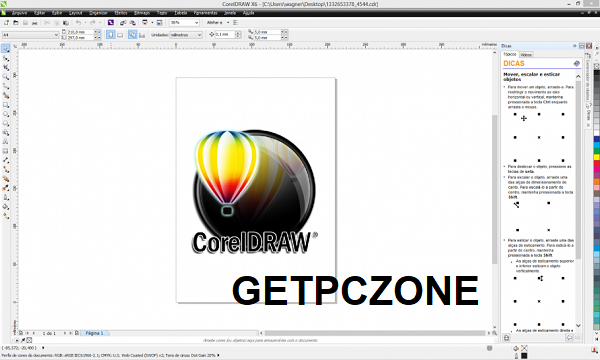
Task: Click the Save icon in the toolbar
Action: coord(25,23)
